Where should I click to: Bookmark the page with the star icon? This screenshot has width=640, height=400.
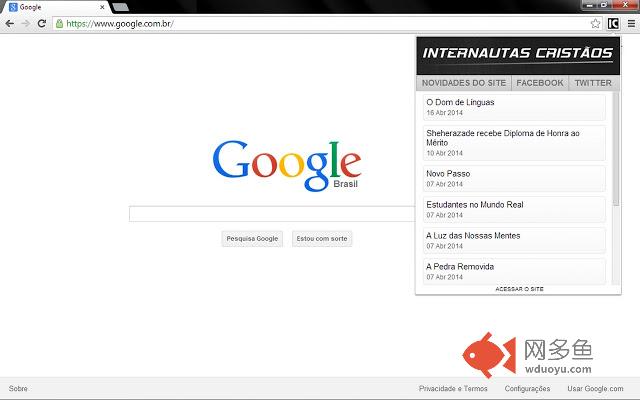coord(596,24)
